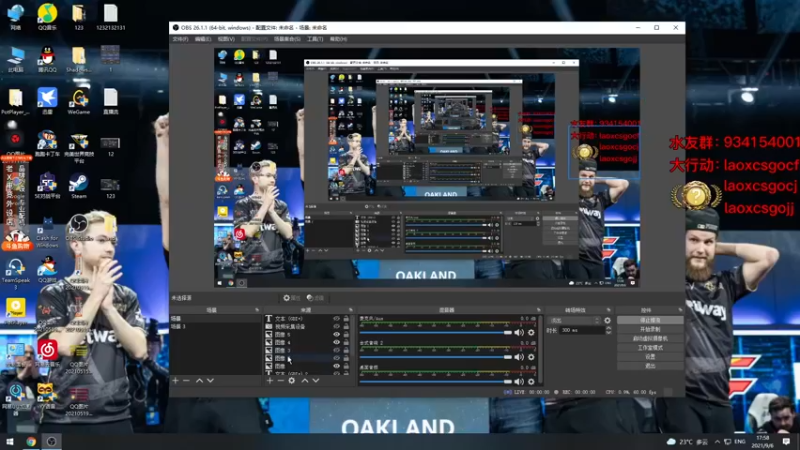The image size is (800, 450).
Task: Select scene 场景 3 in Scenes list
Action: tap(215, 327)
